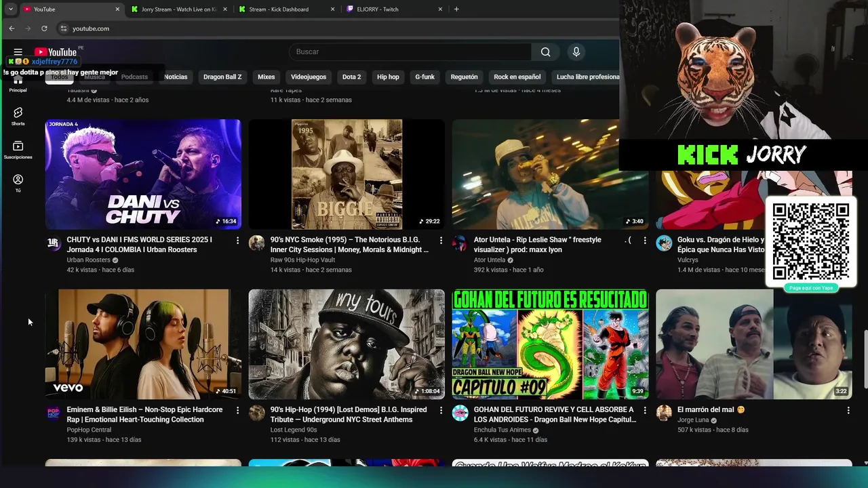This screenshot has height=488, width=868.
Task: Open the Jorge Luna channel name link
Action: [x=693, y=420]
